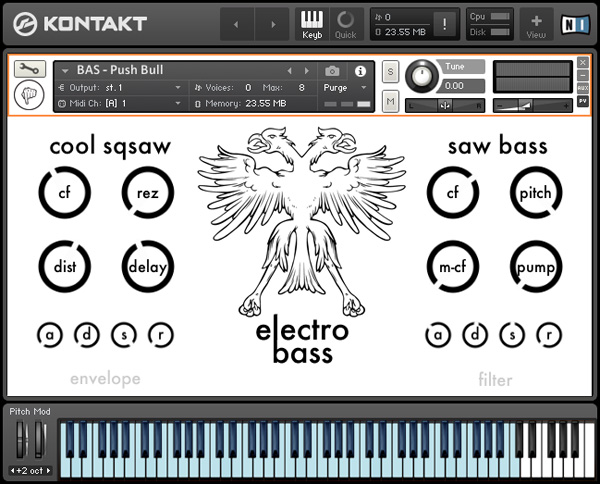Click the cool sqsaw cf knob
This screenshot has width=600, height=484.
coord(65,192)
